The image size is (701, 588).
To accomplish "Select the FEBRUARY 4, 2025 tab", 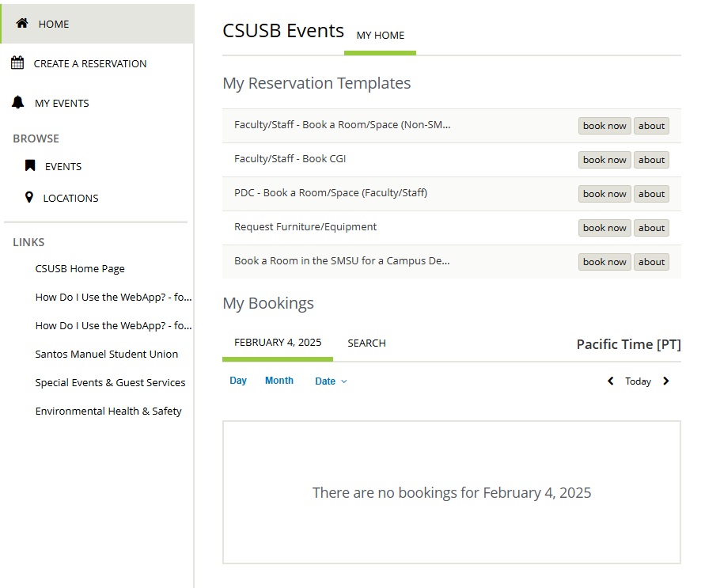I will [x=278, y=343].
